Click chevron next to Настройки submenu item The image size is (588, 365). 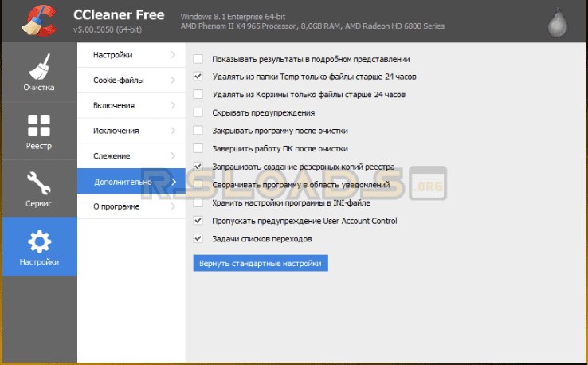tap(173, 55)
